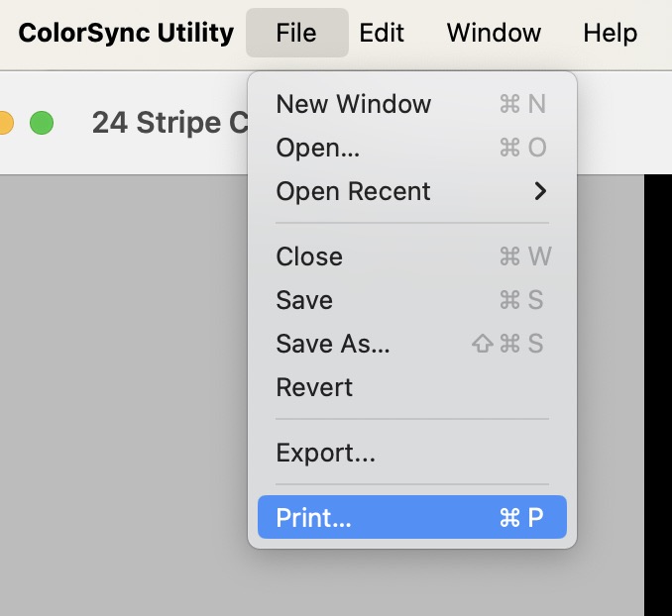Open the Window menu
This screenshot has height=616, width=672.
[x=494, y=33]
